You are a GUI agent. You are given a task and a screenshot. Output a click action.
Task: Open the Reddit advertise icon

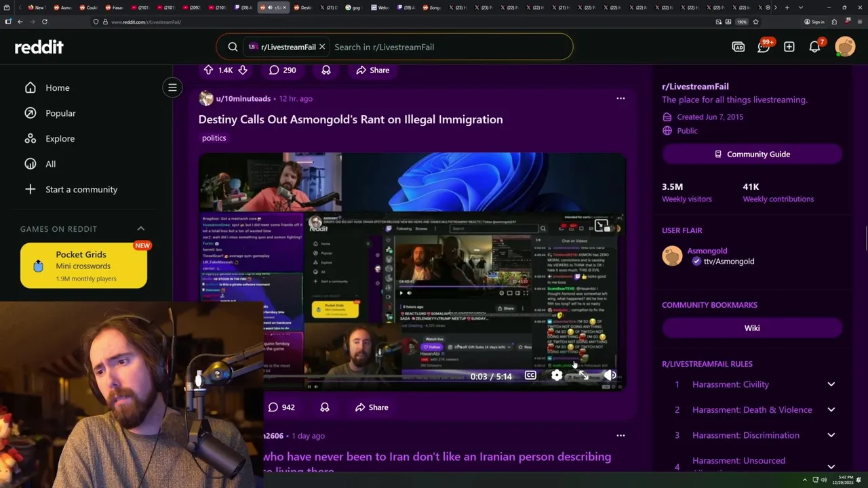[738, 47]
